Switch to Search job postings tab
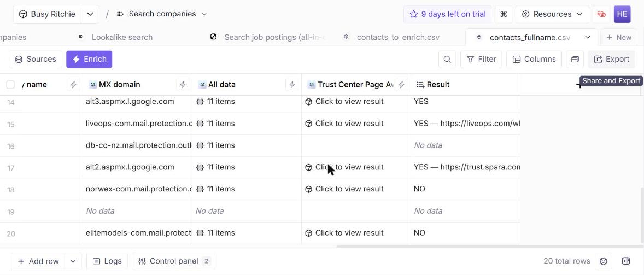 point(268,37)
